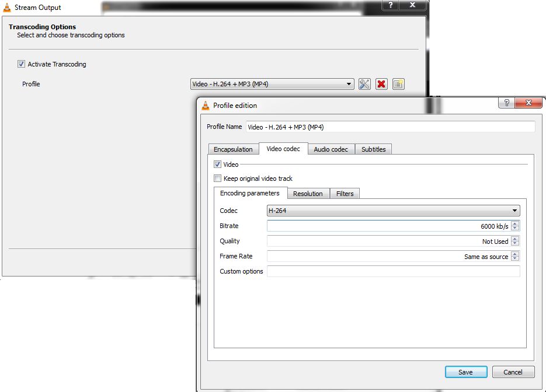546x392 pixels.
Task: Enable Keep original video track
Action: pyautogui.click(x=217, y=178)
